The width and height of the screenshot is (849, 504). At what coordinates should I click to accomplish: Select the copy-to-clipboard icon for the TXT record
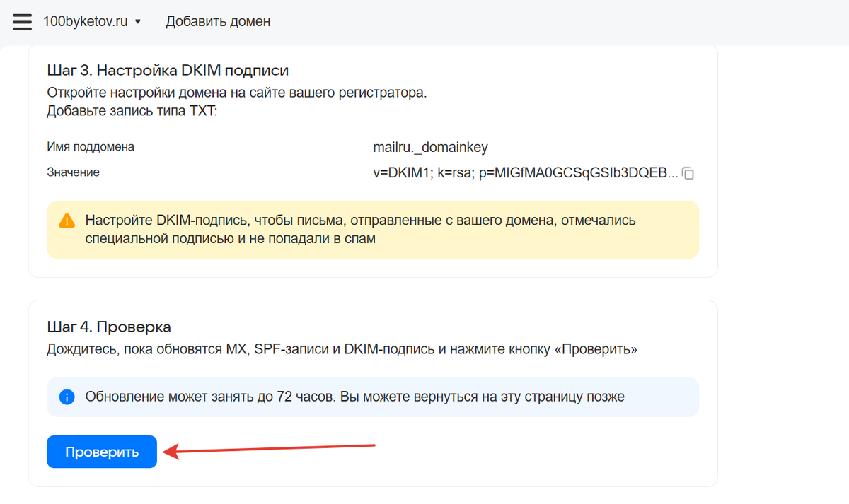(688, 173)
